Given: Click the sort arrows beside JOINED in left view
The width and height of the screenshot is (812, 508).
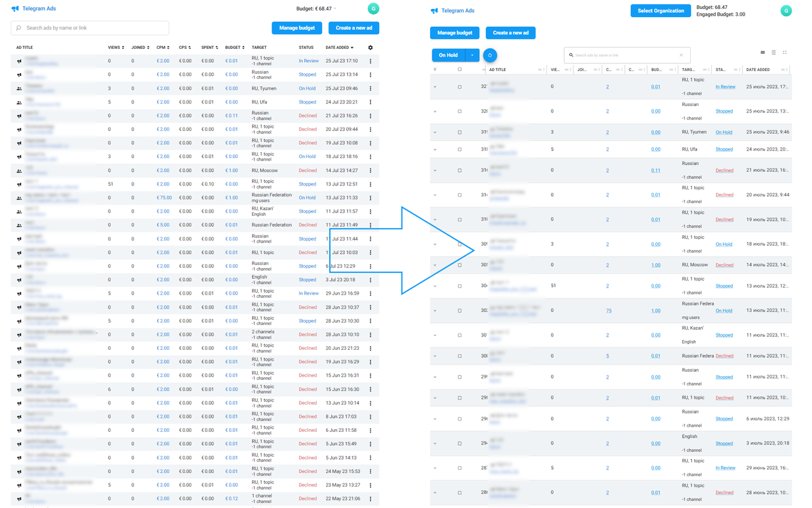Looking at the screenshot, I should [148, 48].
